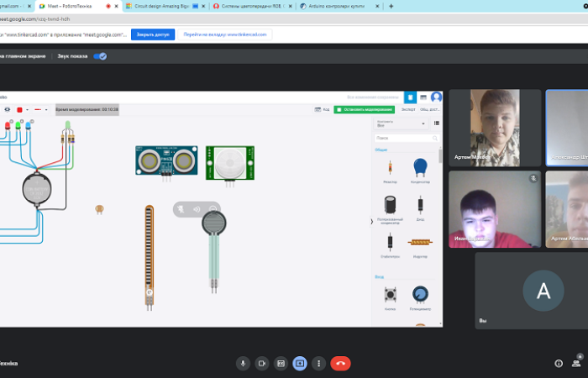Viewport: 588px width, 378px height.
Task: Stop presenting screen icon in Meet bar
Action: [300, 363]
